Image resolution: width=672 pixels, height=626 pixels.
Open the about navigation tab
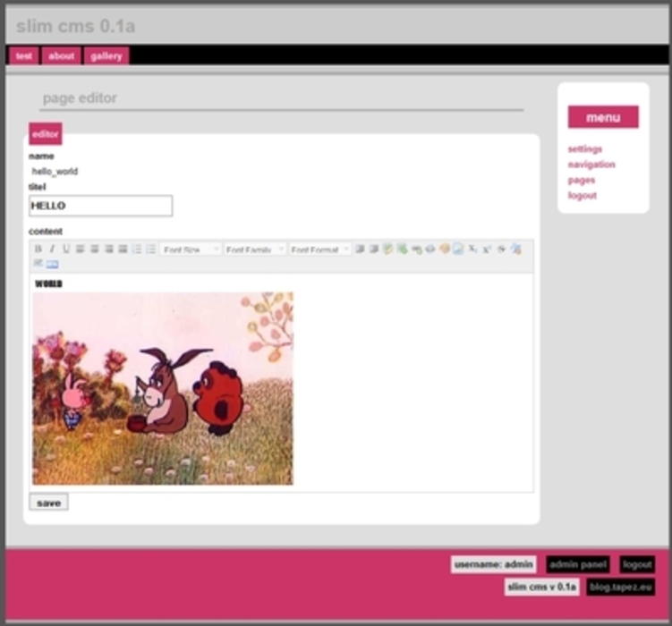point(61,55)
